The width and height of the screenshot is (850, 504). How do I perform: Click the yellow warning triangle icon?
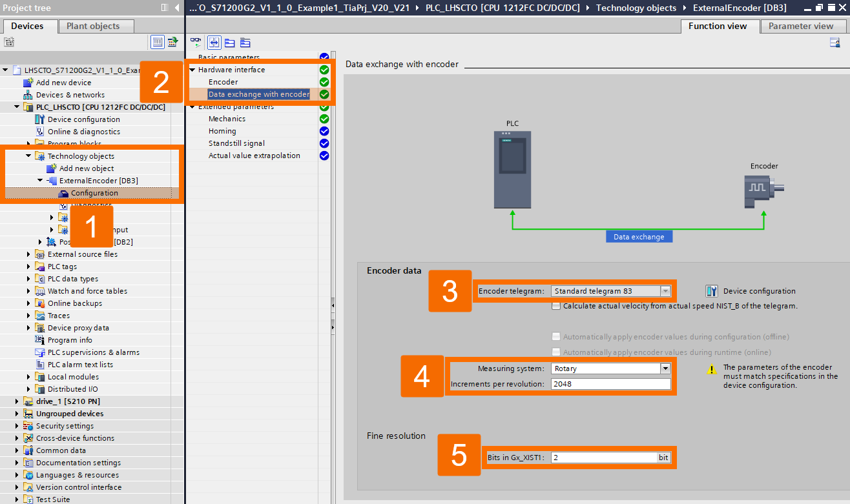pos(712,369)
